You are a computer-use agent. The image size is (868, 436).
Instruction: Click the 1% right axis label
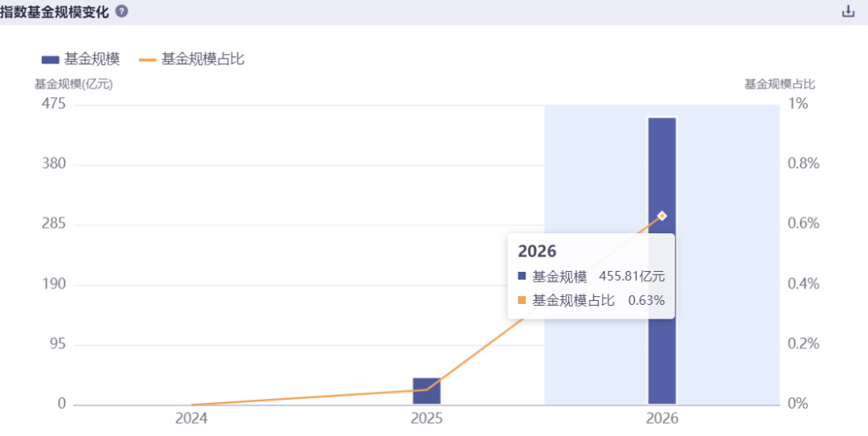[797, 104]
